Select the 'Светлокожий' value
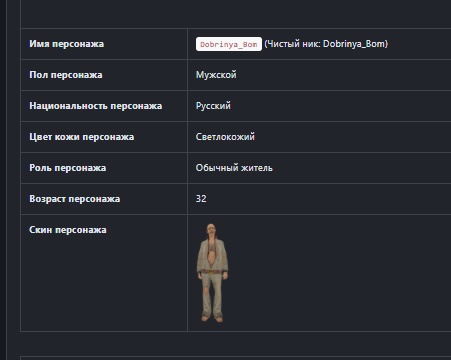Viewport: 451px width, 360px height. pyautogui.click(x=225, y=137)
